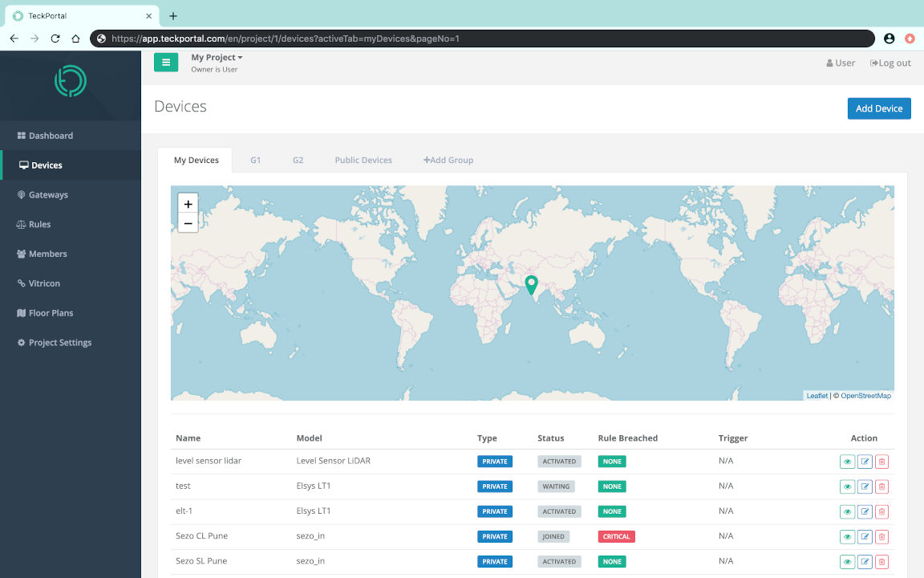Click the site info icon in address bar

tap(101, 39)
